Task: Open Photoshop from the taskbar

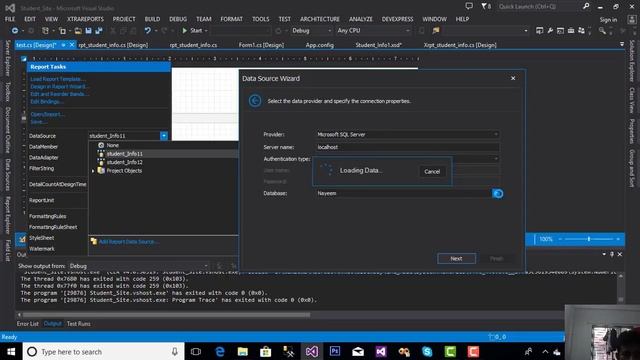Action: pos(335,351)
